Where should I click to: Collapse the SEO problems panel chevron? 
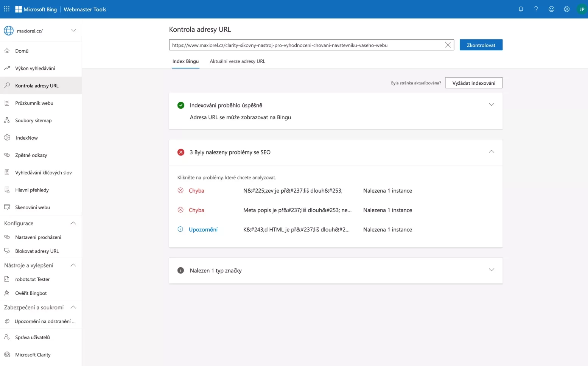(x=492, y=152)
